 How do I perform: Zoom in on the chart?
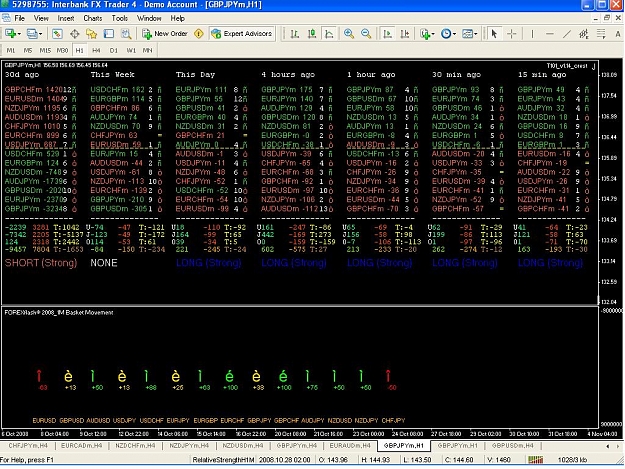pos(349,34)
